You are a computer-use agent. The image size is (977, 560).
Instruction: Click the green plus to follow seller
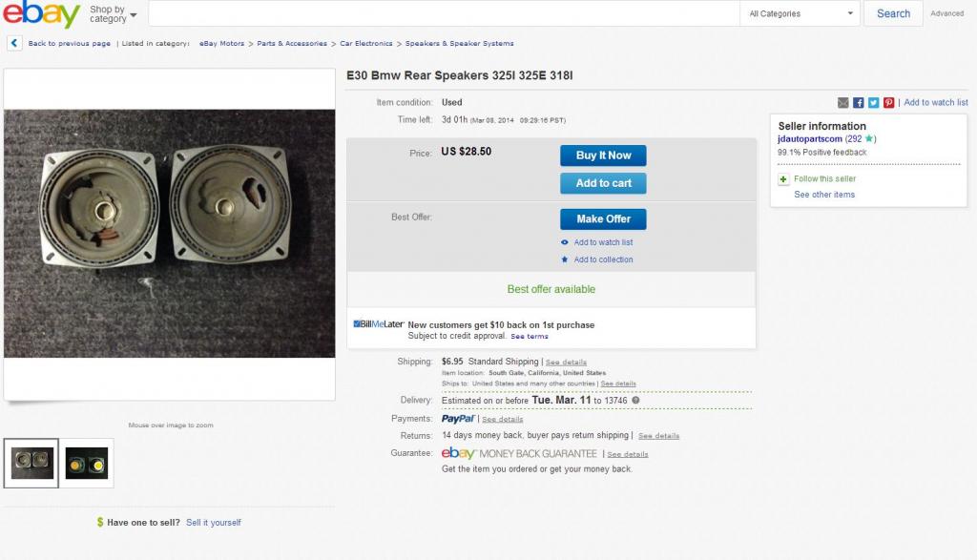783,179
